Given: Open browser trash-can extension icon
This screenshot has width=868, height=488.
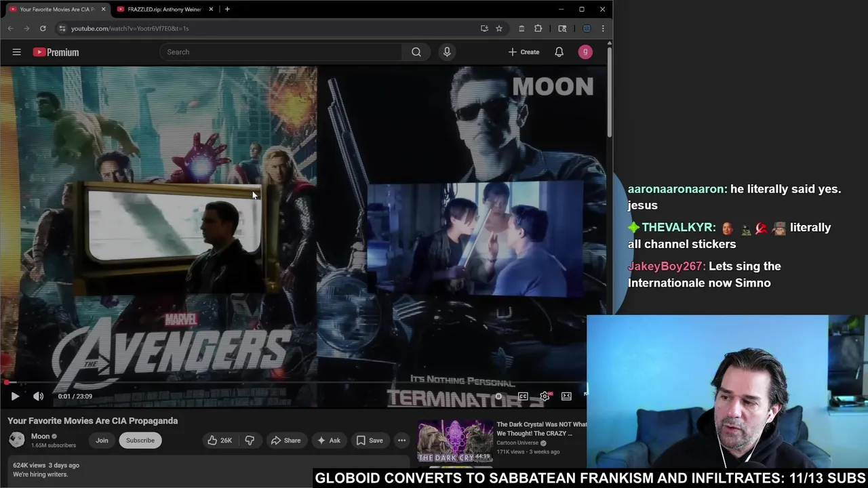Looking at the screenshot, I should tap(521, 28).
